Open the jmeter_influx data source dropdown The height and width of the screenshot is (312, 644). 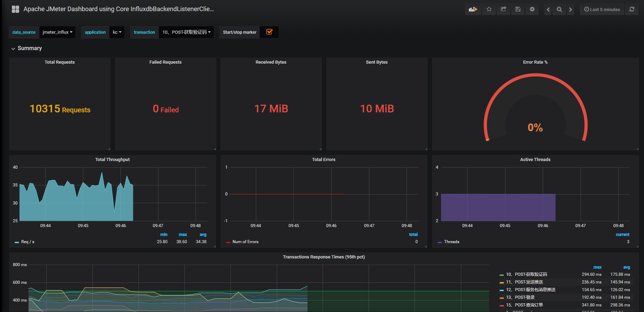[x=57, y=32]
